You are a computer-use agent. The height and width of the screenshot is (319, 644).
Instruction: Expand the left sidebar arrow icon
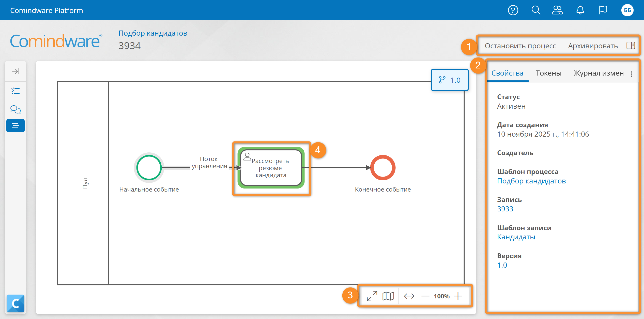[16, 71]
